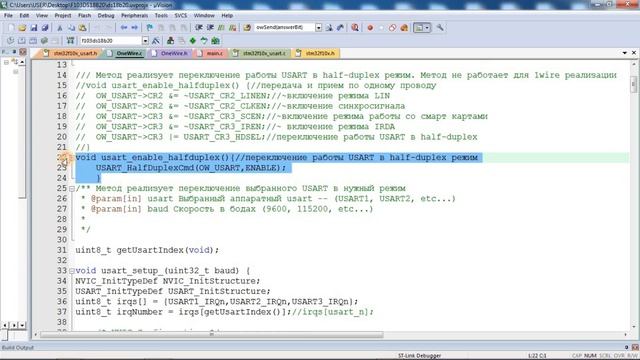Collapse the project tree root node
640x360 pixels.
6,62
